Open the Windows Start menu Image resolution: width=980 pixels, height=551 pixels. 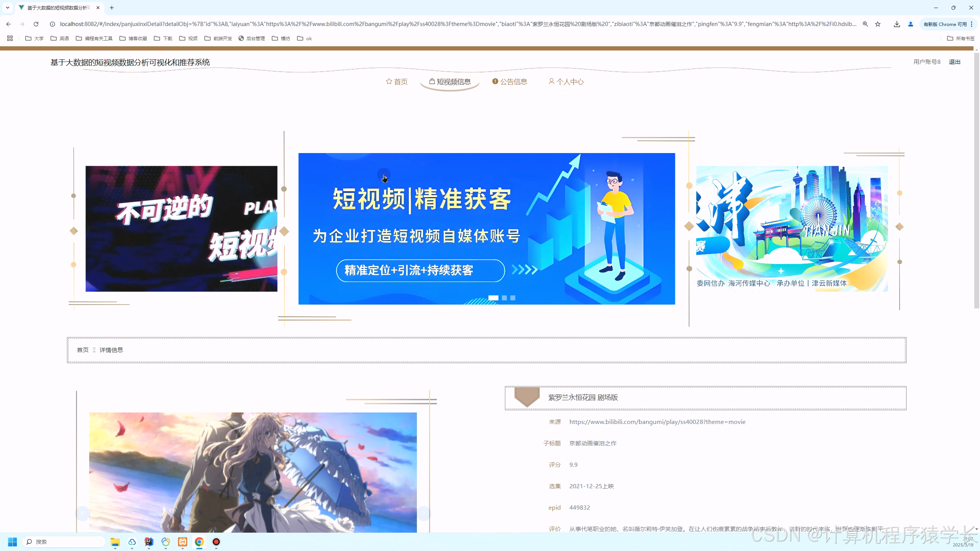click(x=12, y=542)
